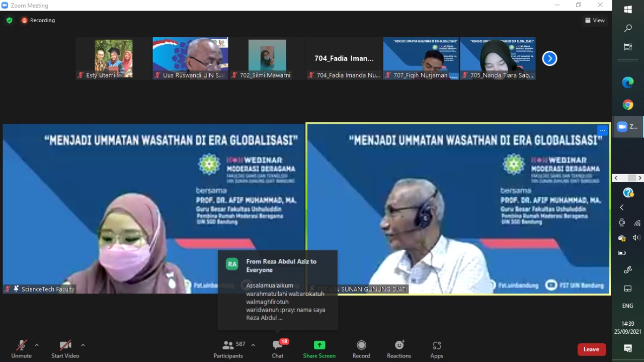Viewport: 644px width, 362px height.
Task: Expand video options arrow beside Start Video
Action: click(83, 345)
